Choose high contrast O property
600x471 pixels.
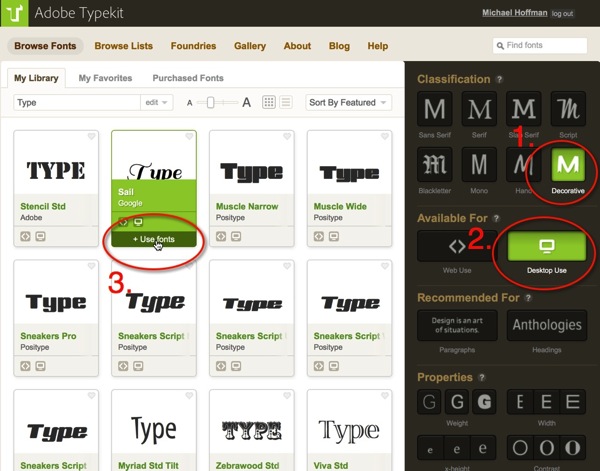point(573,448)
